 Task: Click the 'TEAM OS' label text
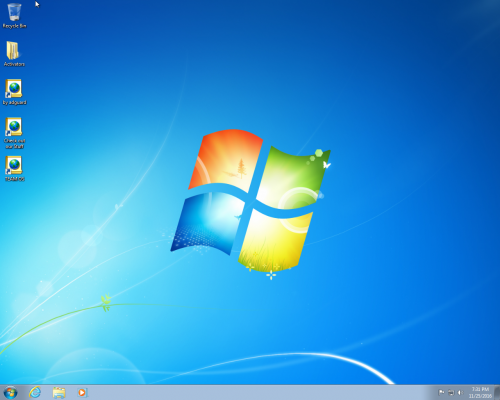point(15,179)
